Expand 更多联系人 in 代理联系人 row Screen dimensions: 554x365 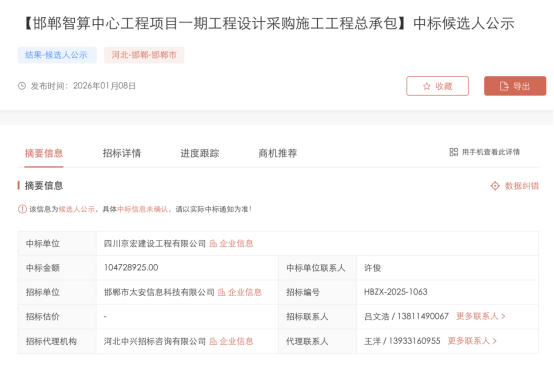click(x=472, y=341)
